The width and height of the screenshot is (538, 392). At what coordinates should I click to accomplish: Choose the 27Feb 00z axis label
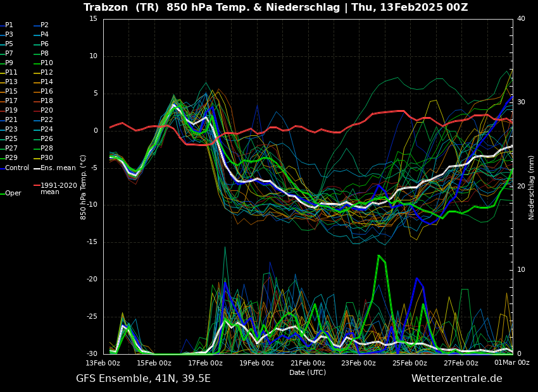(461, 363)
